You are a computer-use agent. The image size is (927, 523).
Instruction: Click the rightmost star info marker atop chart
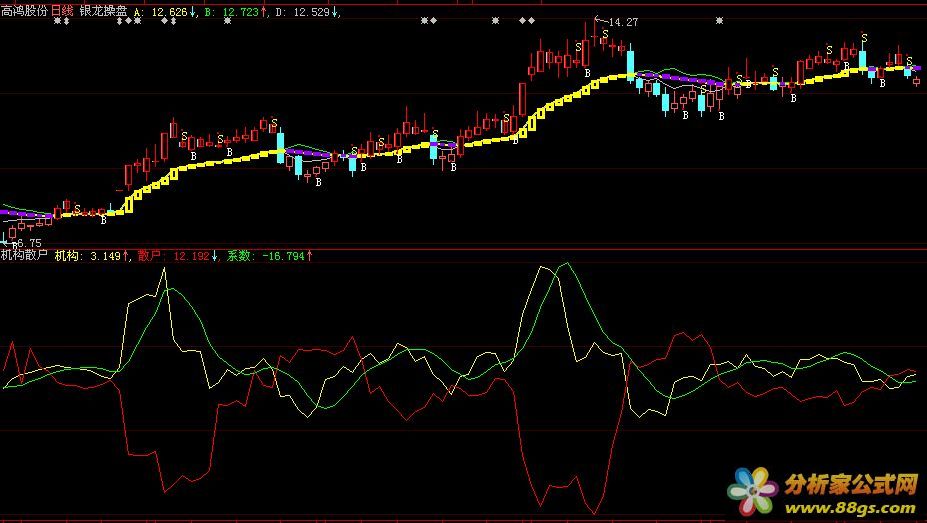click(x=719, y=21)
